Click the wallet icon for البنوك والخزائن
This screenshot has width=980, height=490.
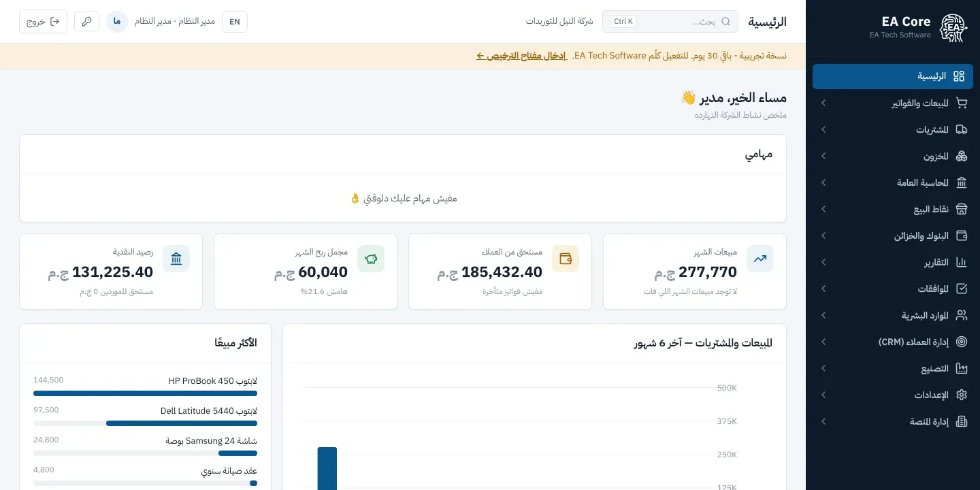pos(962,235)
